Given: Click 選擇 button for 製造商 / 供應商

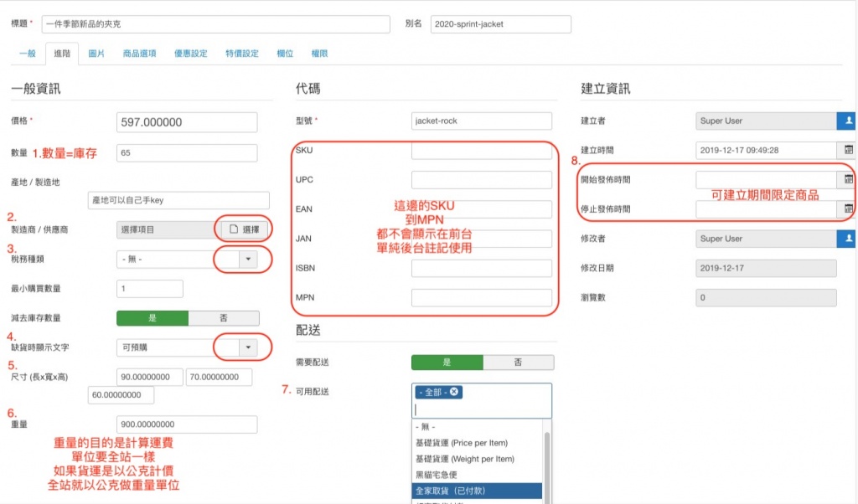Looking at the screenshot, I should pos(245,229).
